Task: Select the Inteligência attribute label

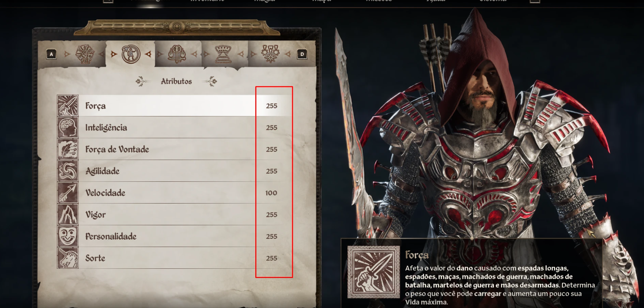Action: click(106, 127)
